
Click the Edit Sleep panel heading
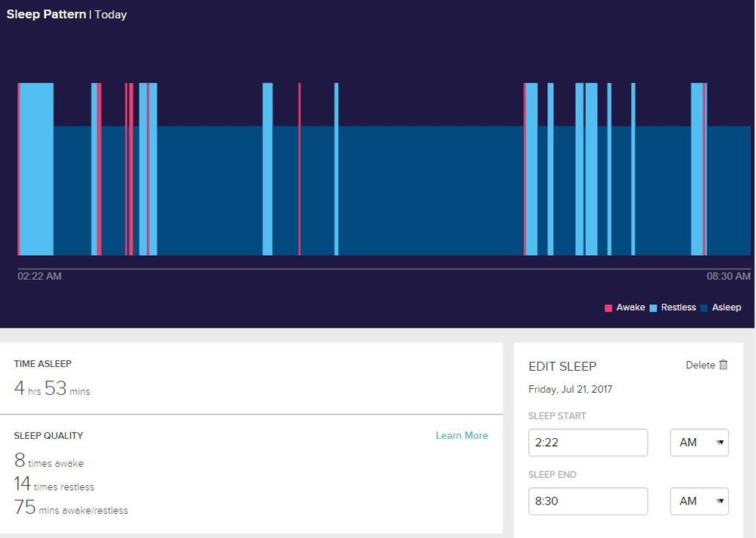click(x=562, y=366)
